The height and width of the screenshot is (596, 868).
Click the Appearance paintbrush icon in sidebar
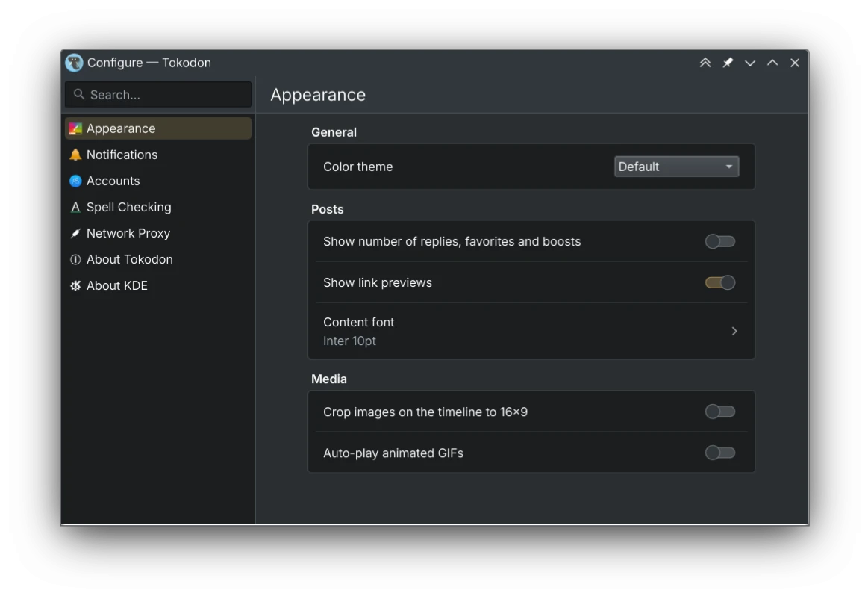coord(75,129)
